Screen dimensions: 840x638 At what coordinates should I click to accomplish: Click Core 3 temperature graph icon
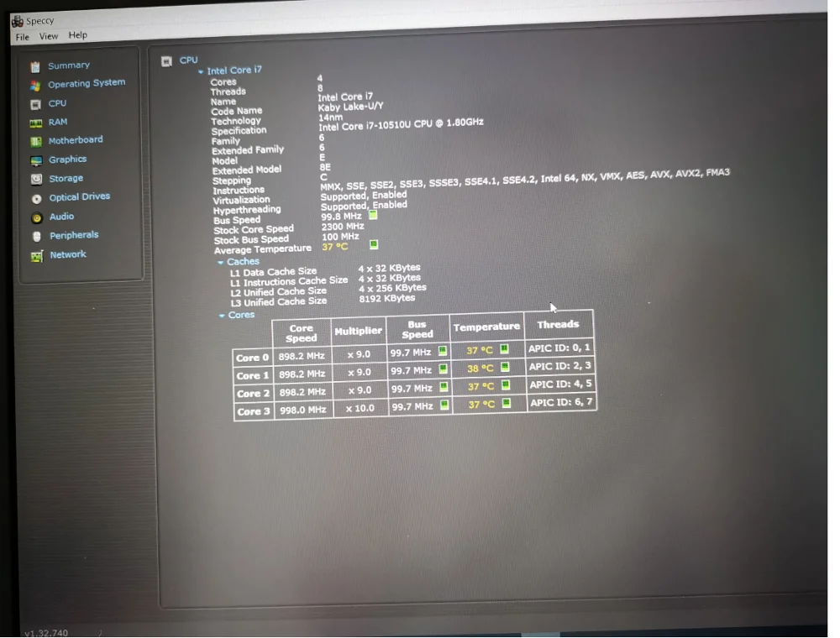506,402
